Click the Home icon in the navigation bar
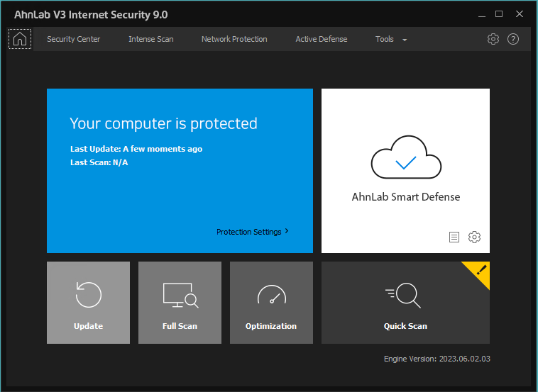This screenshot has width=538, height=392. (x=20, y=39)
